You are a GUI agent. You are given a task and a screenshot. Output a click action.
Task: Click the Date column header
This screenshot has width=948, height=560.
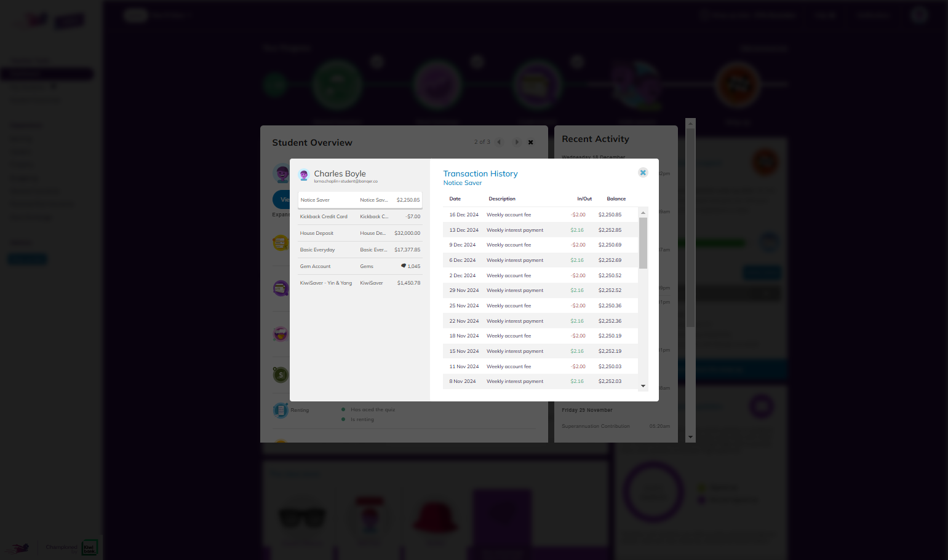pos(455,199)
